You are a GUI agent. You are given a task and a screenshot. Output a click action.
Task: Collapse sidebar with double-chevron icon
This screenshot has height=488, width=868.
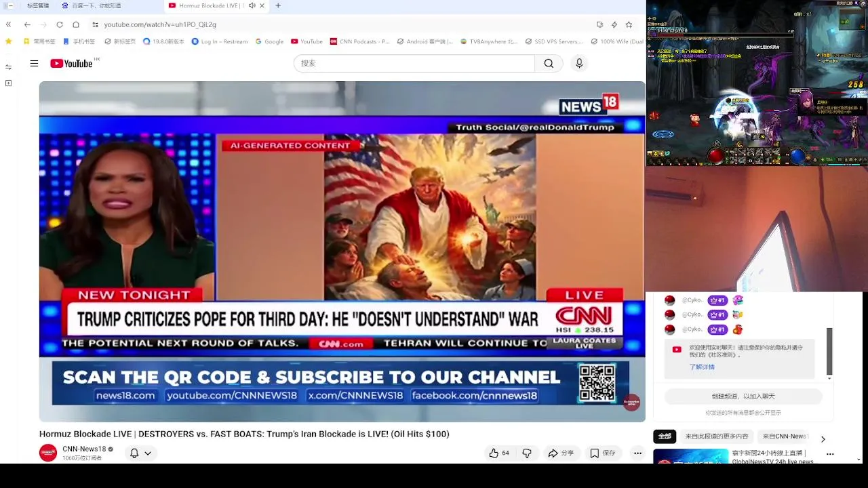8,24
